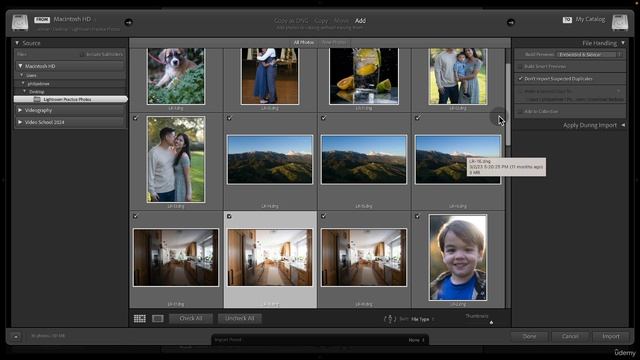The height and width of the screenshot is (360, 640).
Task: Select the dancing couple photo thumbnail
Action: 270,76
